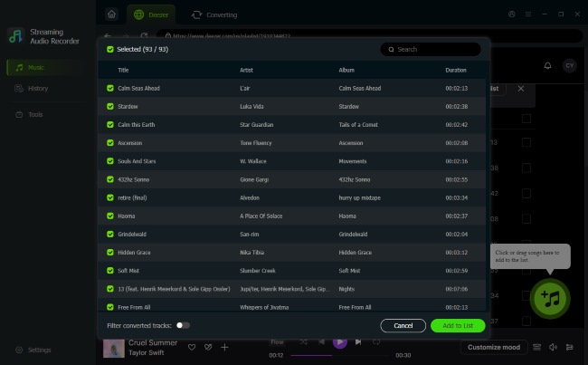Viewport: 588px width, 365px height.
Task: Uncheck the Souls And Stars track
Action: (x=110, y=161)
